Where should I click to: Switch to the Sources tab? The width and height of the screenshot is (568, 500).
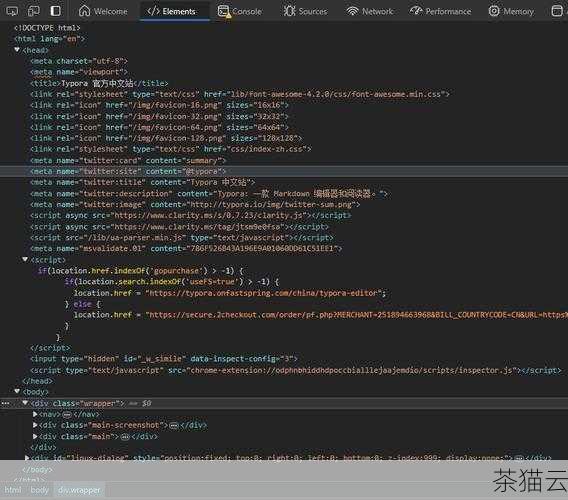[305, 11]
